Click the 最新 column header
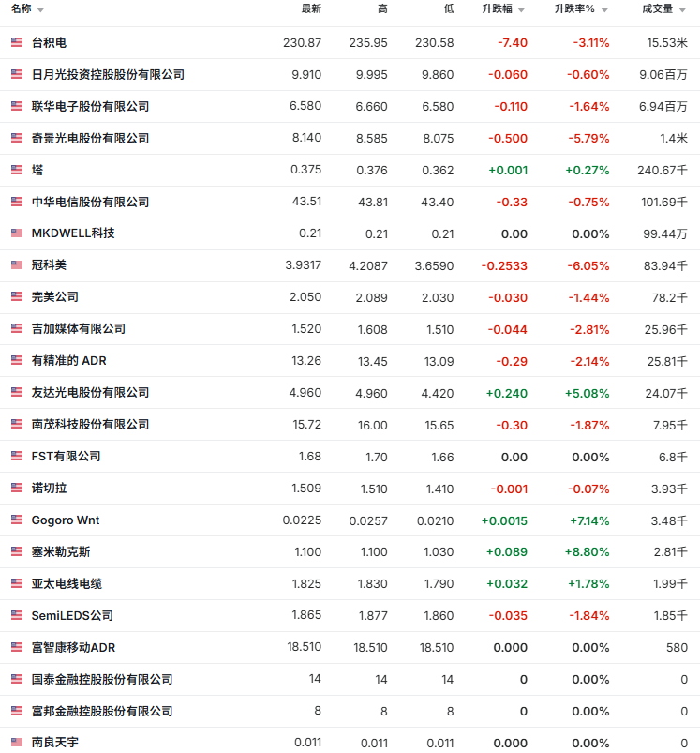700x753 pixels. click(x=311, y=8)
